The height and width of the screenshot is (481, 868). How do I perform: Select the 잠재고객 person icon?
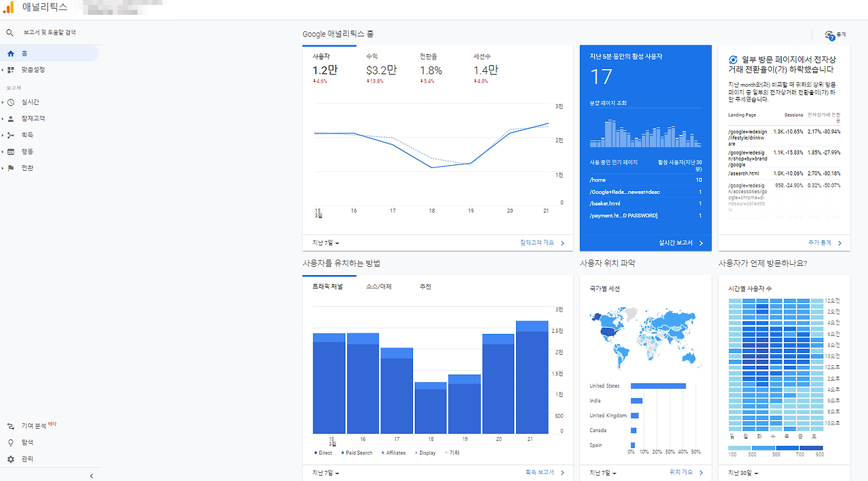[x=10, y=119]
